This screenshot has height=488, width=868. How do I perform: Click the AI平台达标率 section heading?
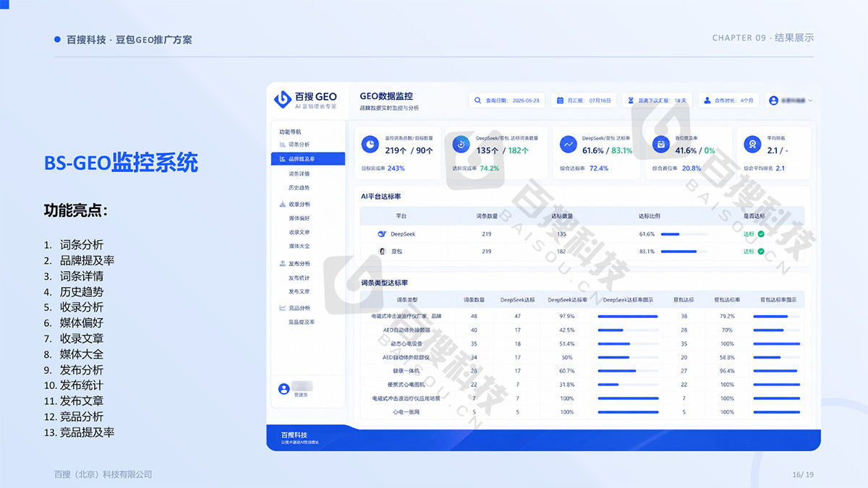(x=381, y=196)
